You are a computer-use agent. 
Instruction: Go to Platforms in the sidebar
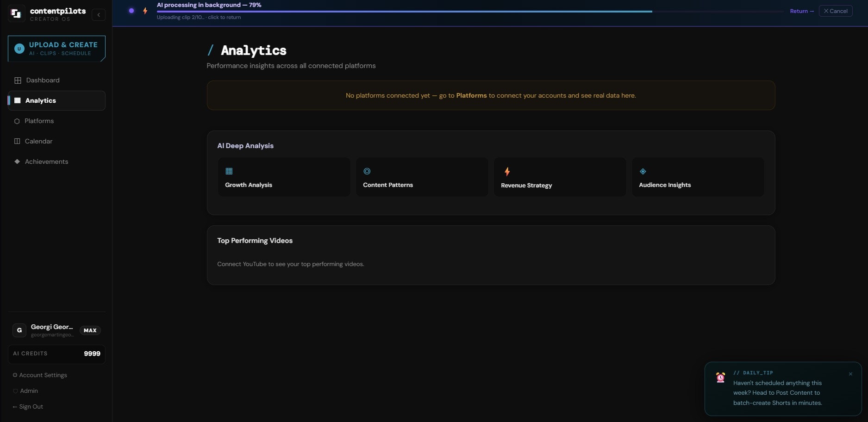56,121
